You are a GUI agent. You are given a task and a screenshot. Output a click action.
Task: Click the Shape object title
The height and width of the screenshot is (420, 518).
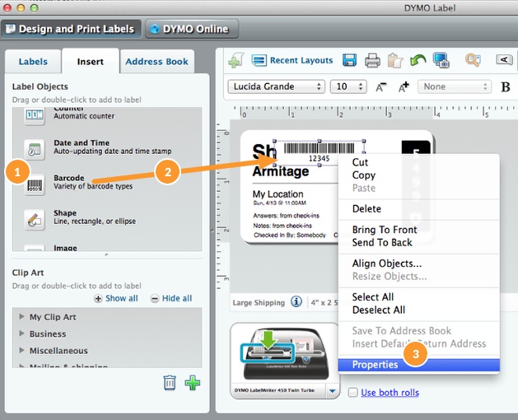65,212
